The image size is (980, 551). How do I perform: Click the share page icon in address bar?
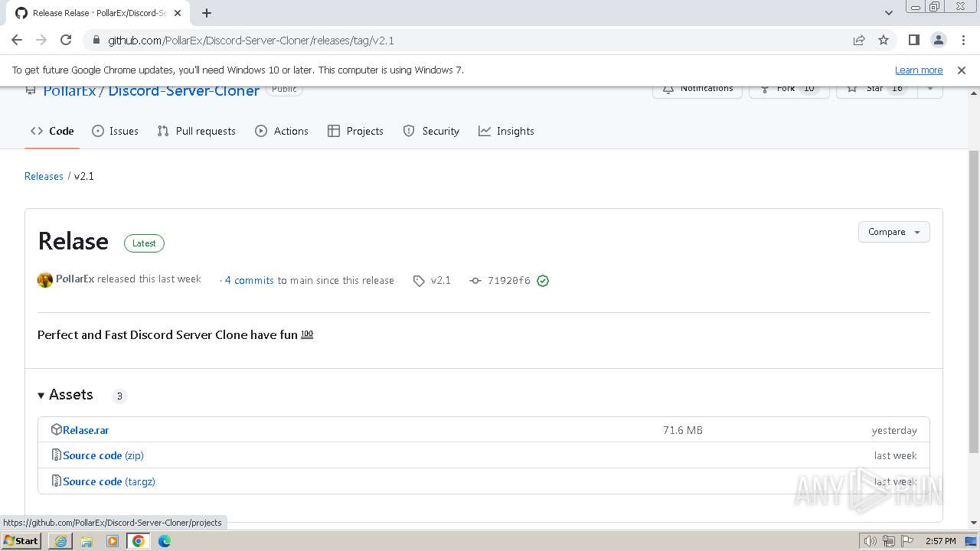pyautogui.click(x=859, y=40)
